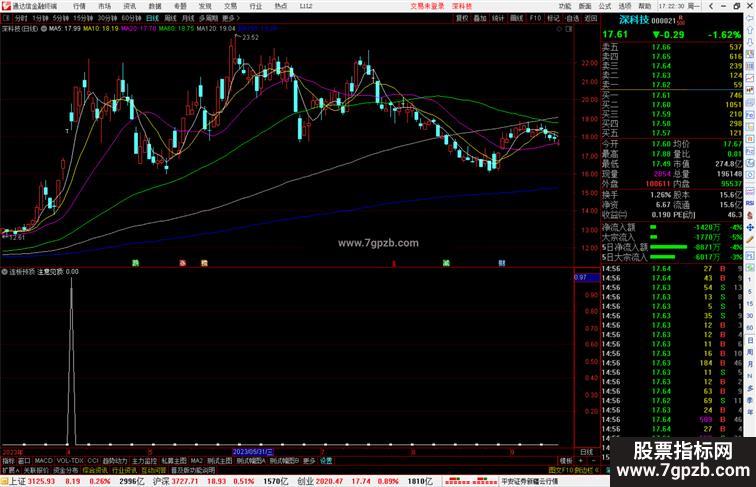Click 深科技 red title text
Screen dimensions: 756x487
(462, 6)
